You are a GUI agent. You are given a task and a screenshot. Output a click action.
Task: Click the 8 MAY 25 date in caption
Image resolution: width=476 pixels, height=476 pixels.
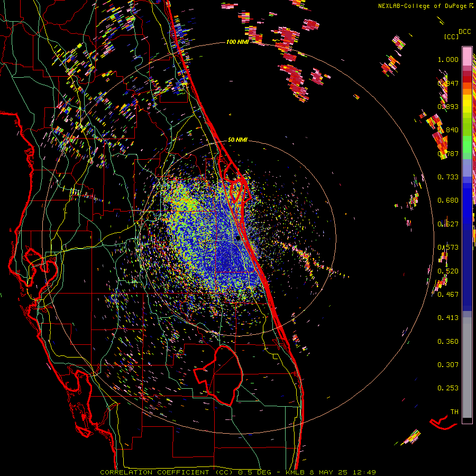[x=329, y=472]
